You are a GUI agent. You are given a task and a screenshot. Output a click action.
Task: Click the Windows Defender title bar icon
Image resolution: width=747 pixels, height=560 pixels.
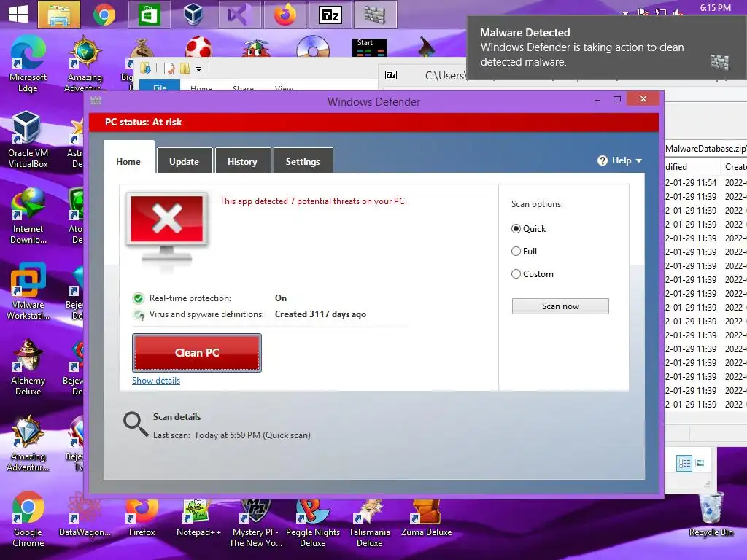coord(96,101)
